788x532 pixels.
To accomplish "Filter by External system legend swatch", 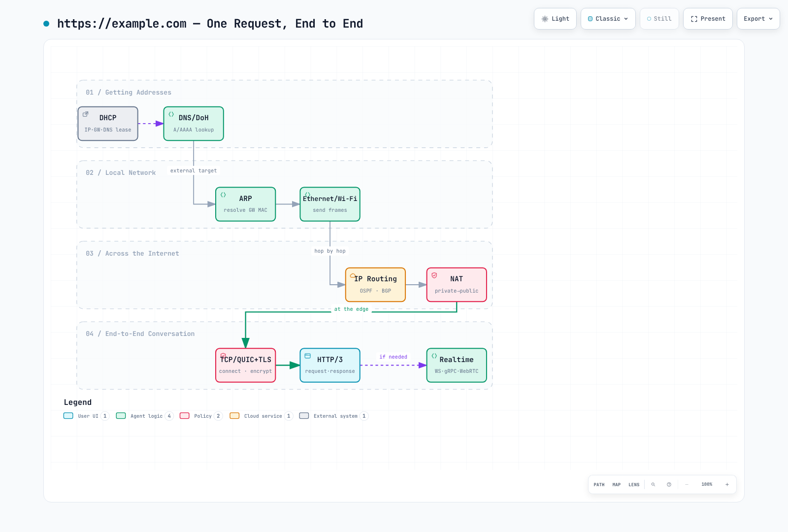I will [304, 416].
